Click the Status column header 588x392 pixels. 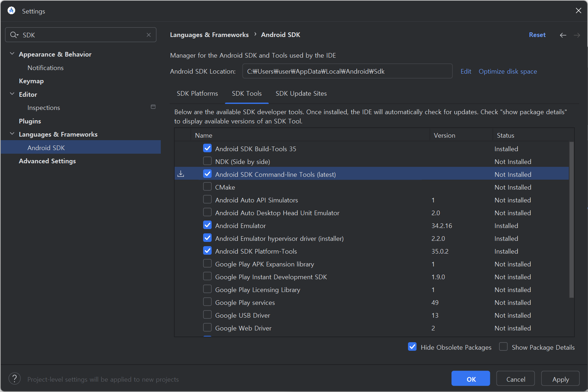tap(533, 135)
